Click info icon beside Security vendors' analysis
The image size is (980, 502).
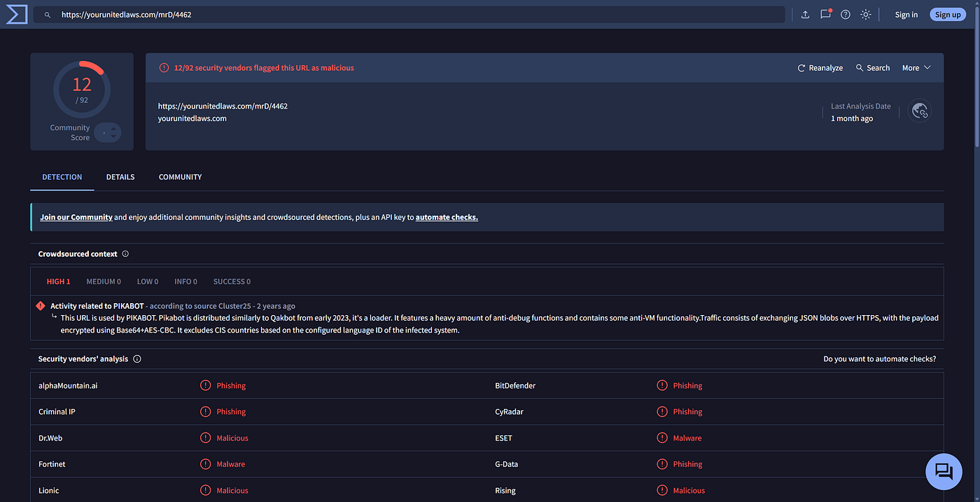[x=137, y=359]
